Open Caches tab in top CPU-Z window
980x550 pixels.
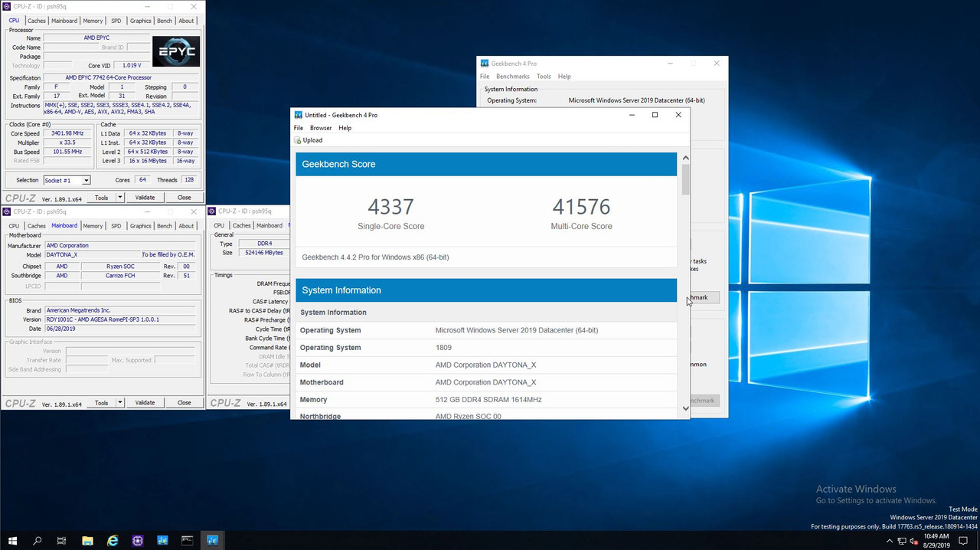point(37,21)
